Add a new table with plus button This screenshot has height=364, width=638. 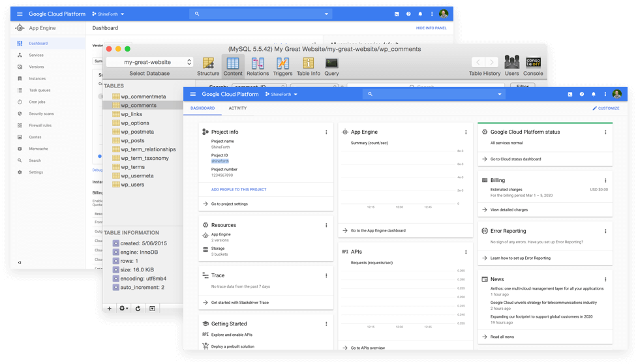tap(109, 309)
